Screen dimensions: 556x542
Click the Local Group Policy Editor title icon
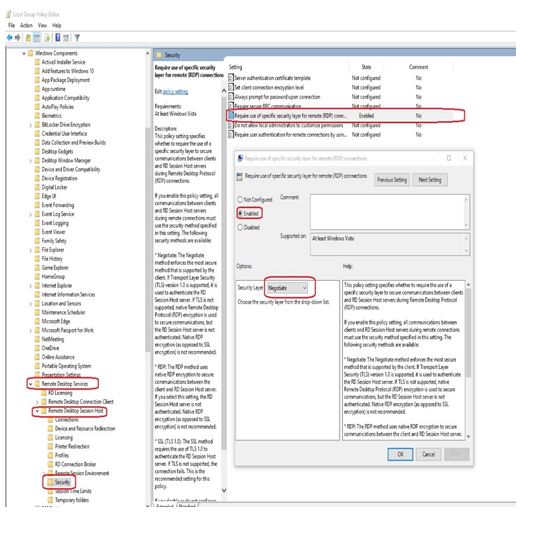(9, 15)
